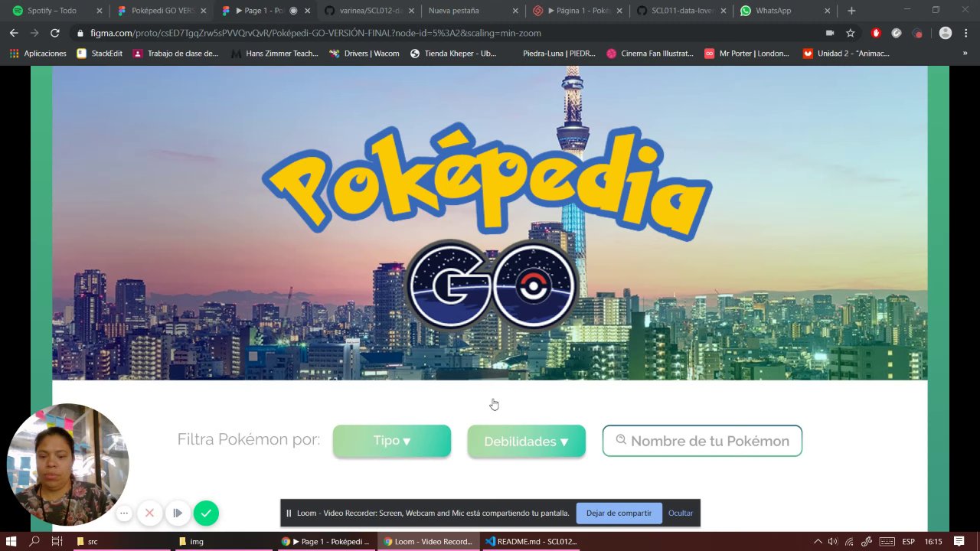The image size is (980, 551).
Task: Open the Debilidades filter dropdown
Action: click(527, 442)
